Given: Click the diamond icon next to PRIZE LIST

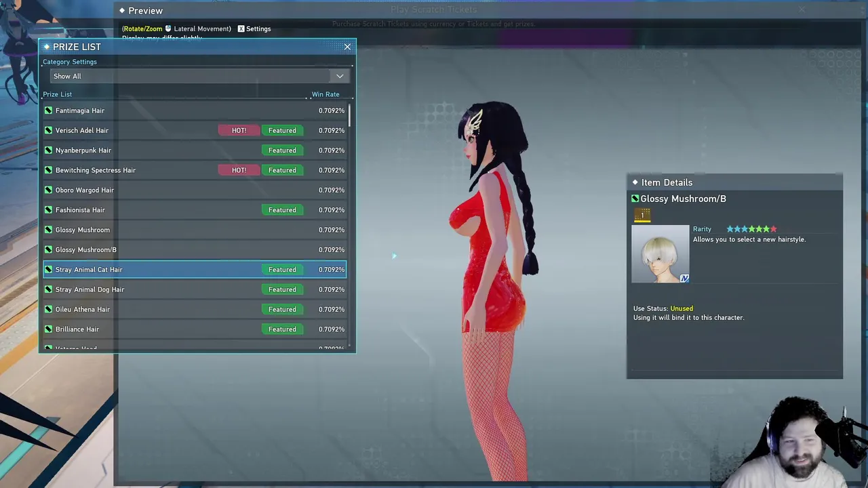Looking at the screenshot, I should click(x=46, y=47).
